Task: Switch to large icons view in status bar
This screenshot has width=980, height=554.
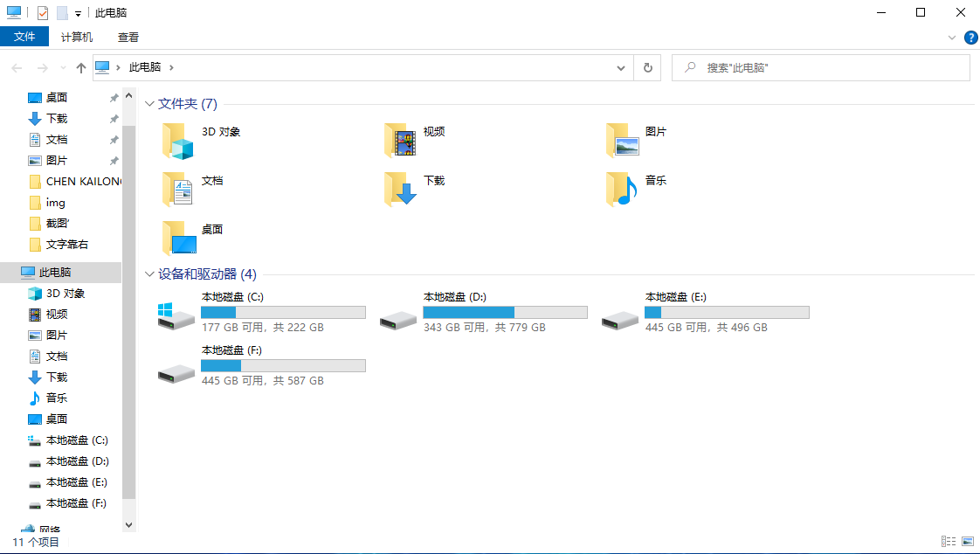Action: (966, 542)
